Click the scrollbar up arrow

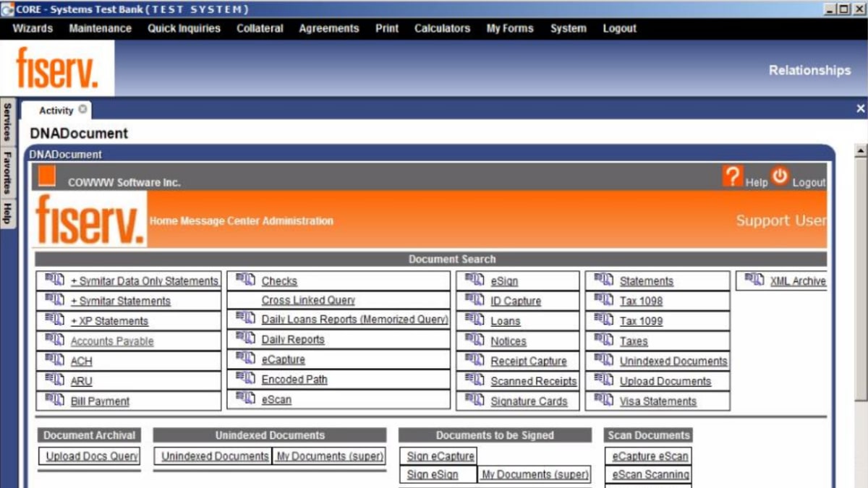(861, 151)
